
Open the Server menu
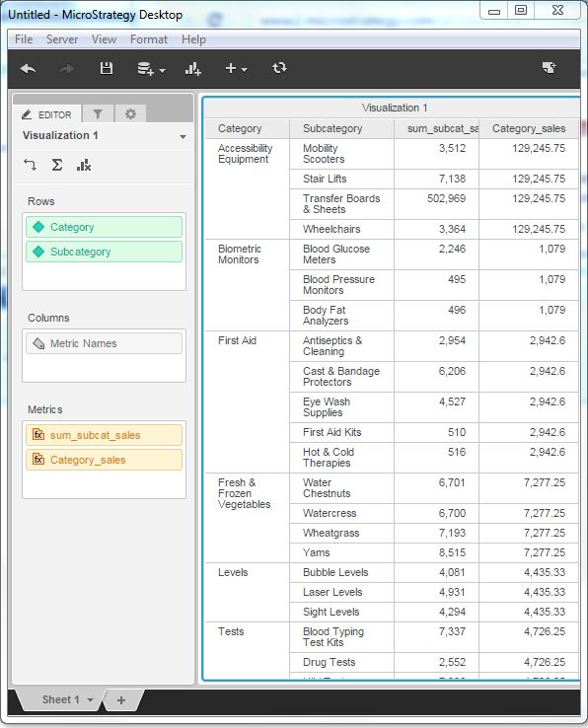tap(62, 39)
